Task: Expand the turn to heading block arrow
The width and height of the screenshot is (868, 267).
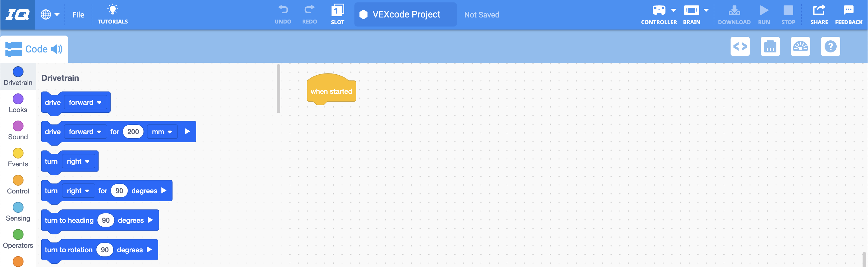Action: pyautogui.click(x=151, y=220)
